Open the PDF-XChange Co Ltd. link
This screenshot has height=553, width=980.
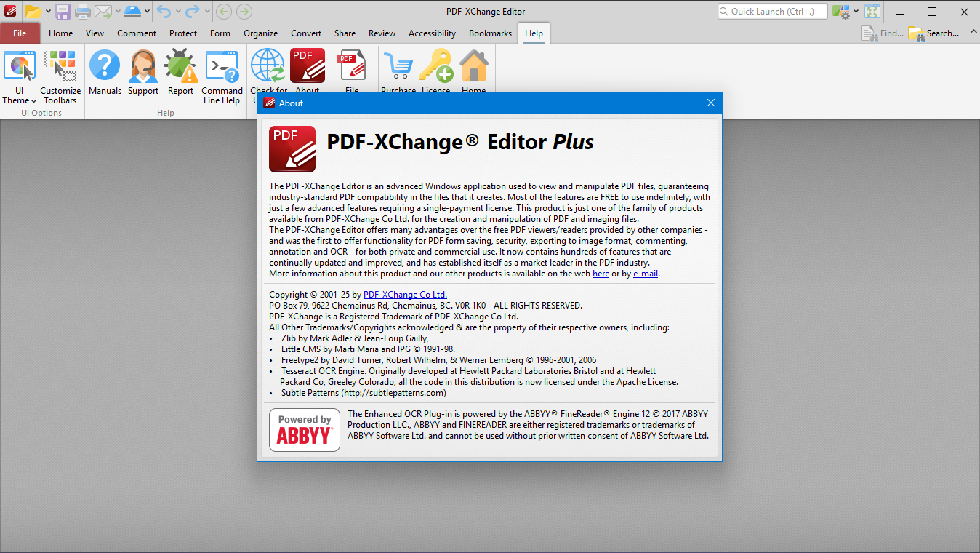405,295
